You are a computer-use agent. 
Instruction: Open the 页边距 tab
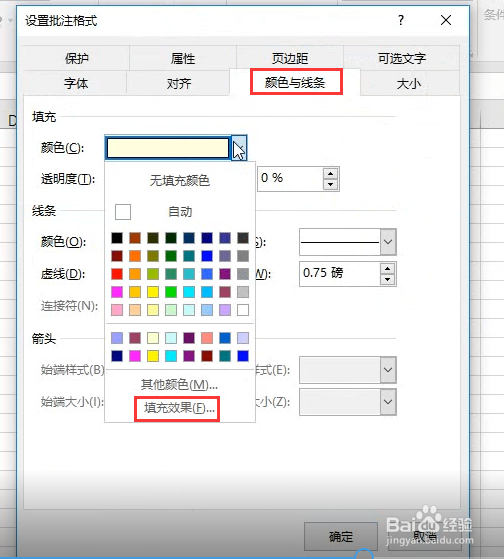pyautogui.click(x=290, y=58)
